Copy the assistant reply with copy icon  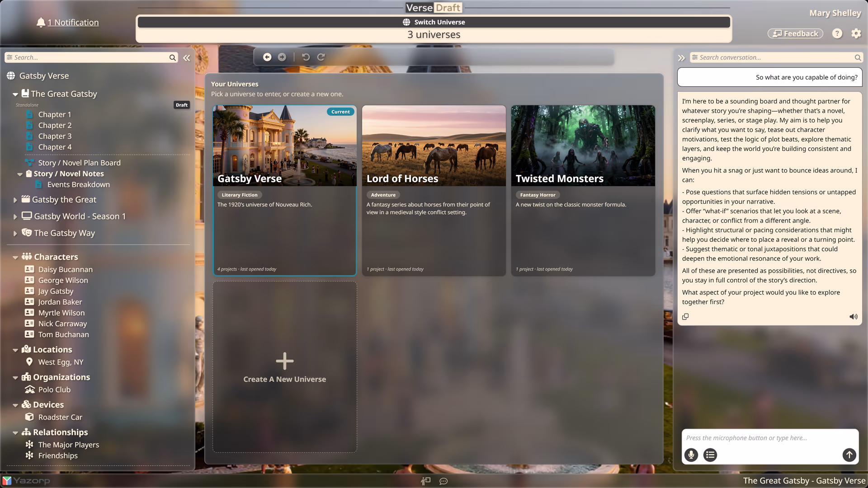685,317
